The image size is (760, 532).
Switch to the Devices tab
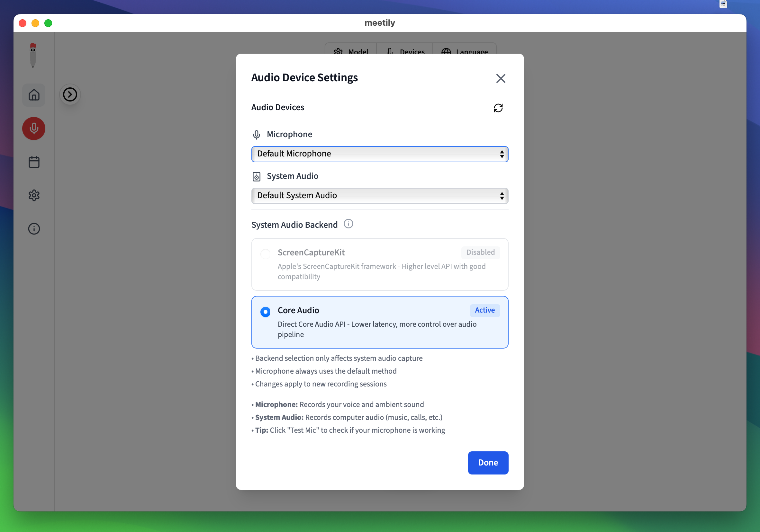[x=405, y=51]
